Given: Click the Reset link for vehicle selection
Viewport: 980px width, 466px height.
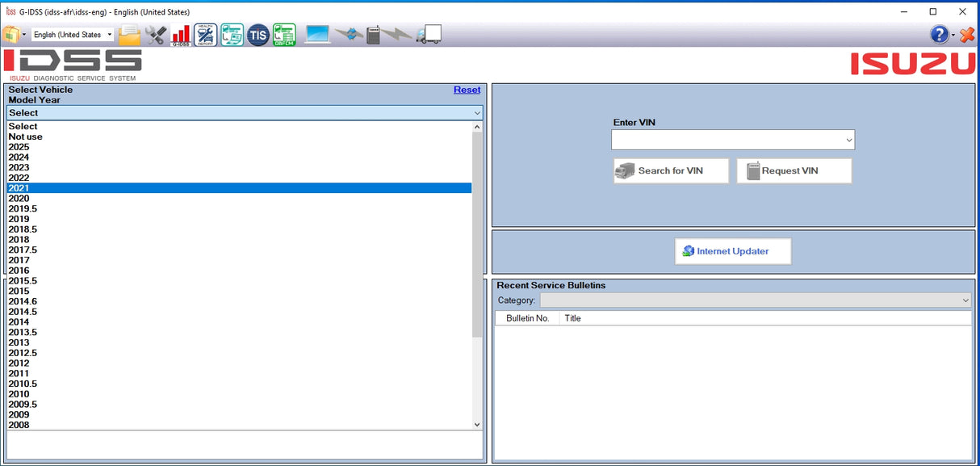Looking at the screenshot, I should (x=467, y=90).
